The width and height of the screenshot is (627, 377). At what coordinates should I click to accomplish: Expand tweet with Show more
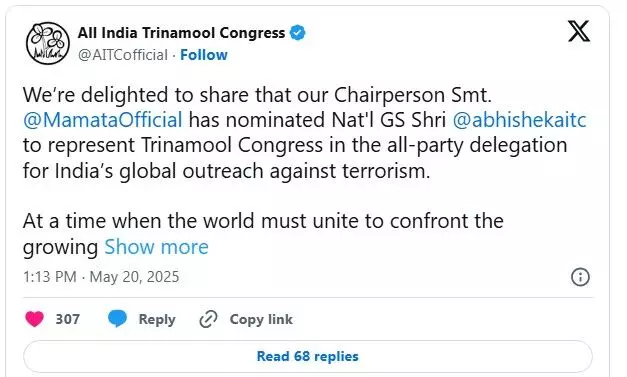coord(156,247)
